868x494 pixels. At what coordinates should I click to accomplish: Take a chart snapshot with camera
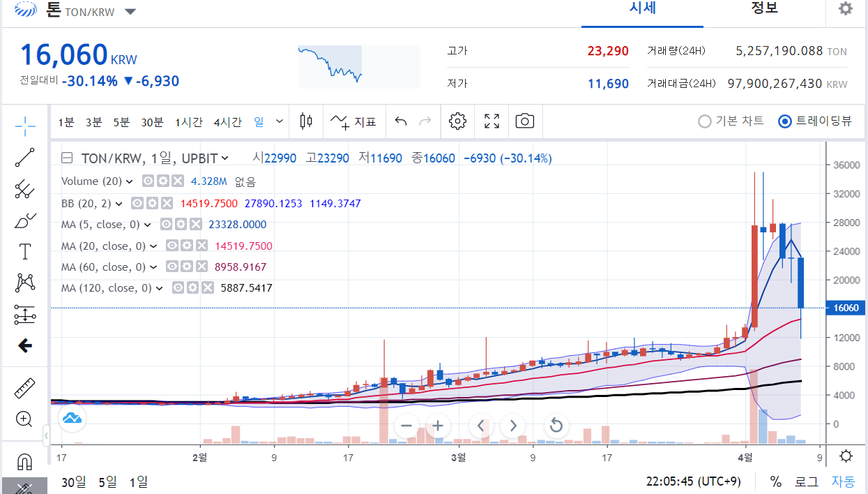tap(524, 121)
